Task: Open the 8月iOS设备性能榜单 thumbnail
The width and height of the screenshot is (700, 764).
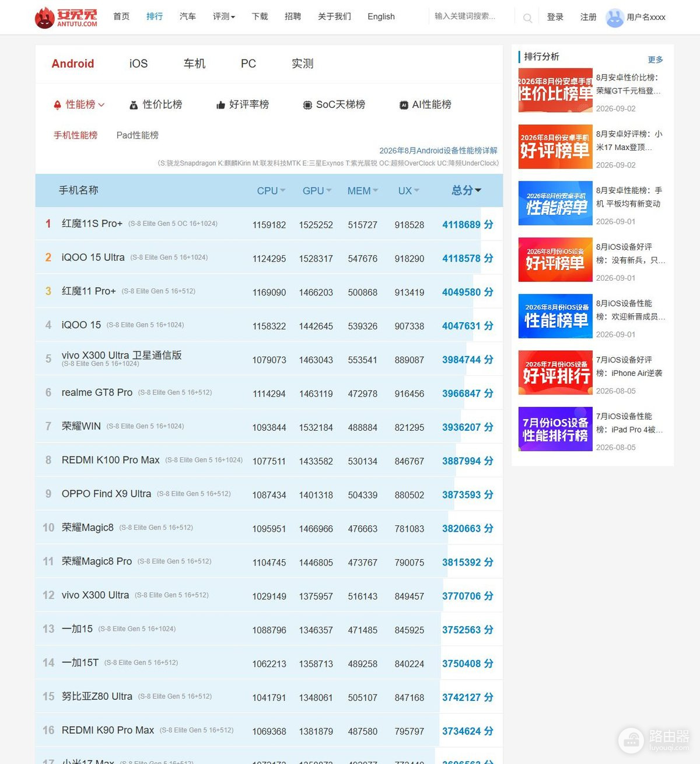Action: click(555, 316)
